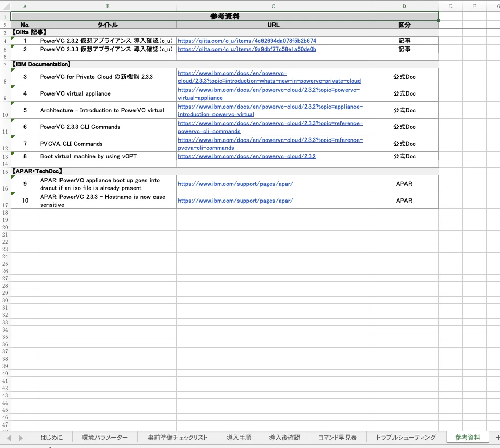500x448 pixels.
Task: Select cell 'PVCVA CLI Commands'
Action: pyautogui.click(x=108, y=144)
